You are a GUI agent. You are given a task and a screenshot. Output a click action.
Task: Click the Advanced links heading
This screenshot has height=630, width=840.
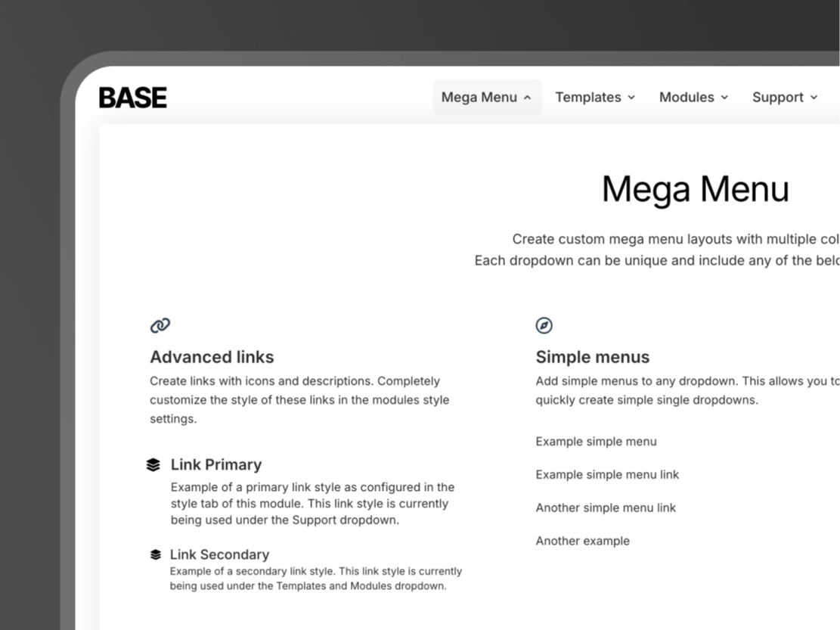click(212, 356)
